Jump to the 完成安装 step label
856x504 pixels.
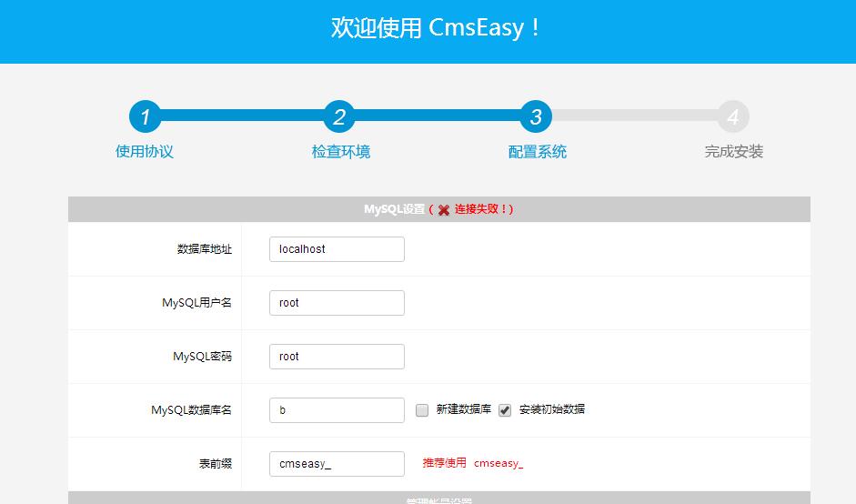(x=733, y=152)
